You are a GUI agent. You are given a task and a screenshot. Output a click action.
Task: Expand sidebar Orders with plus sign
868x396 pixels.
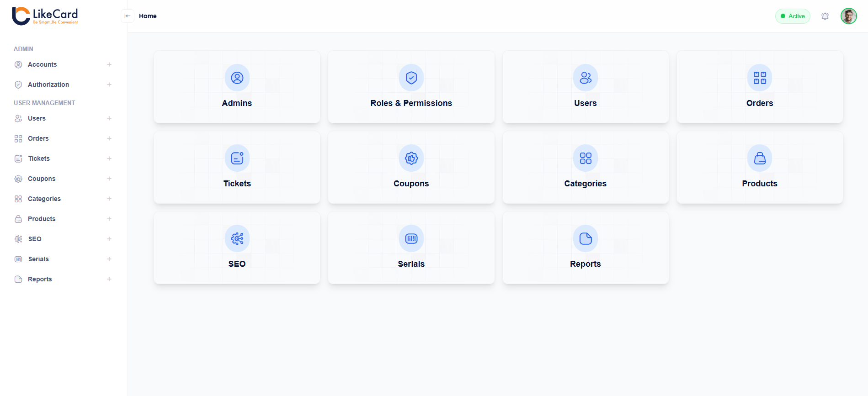coord(109,138)
